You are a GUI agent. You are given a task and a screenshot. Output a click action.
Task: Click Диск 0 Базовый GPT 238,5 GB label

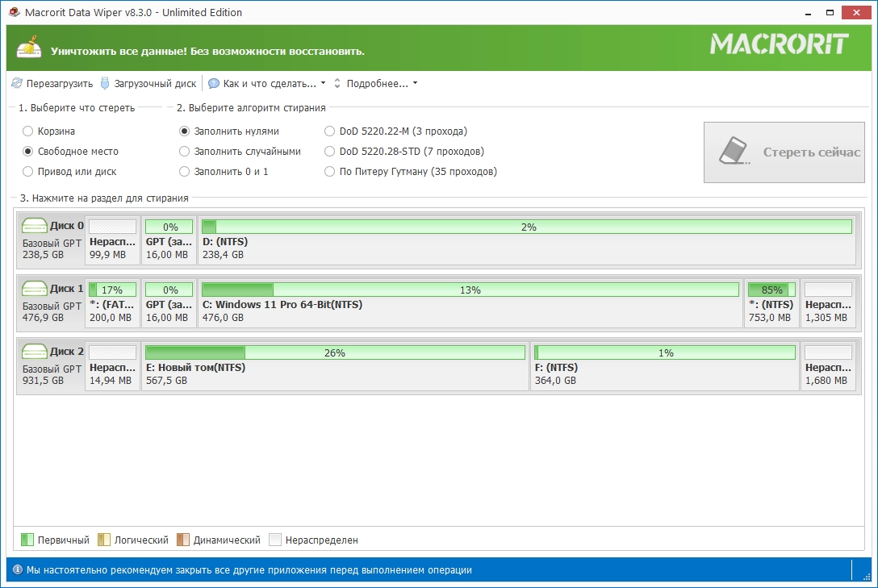click(x=52, y=240)
